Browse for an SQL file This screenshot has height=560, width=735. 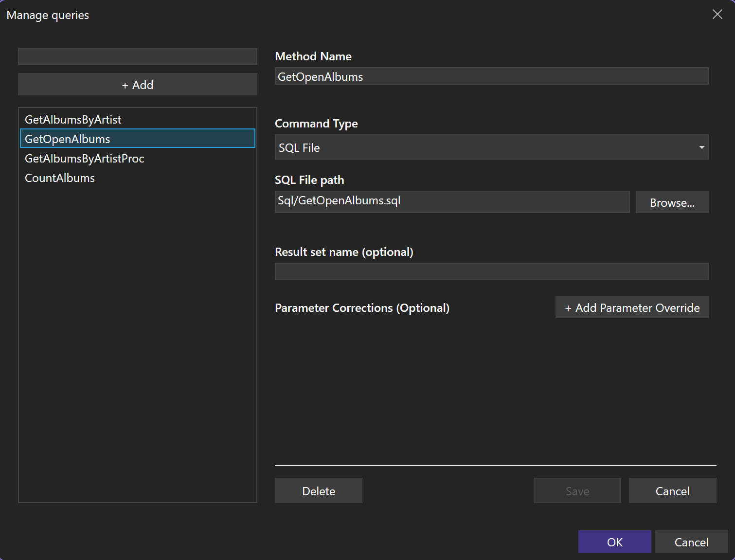point(672,202)
